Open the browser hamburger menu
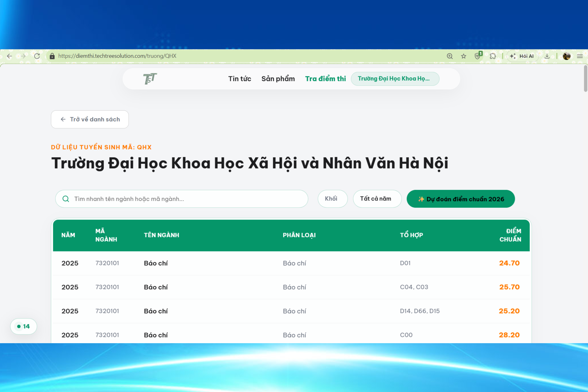The width and height of the screenshot is (588, 392). 580,56
